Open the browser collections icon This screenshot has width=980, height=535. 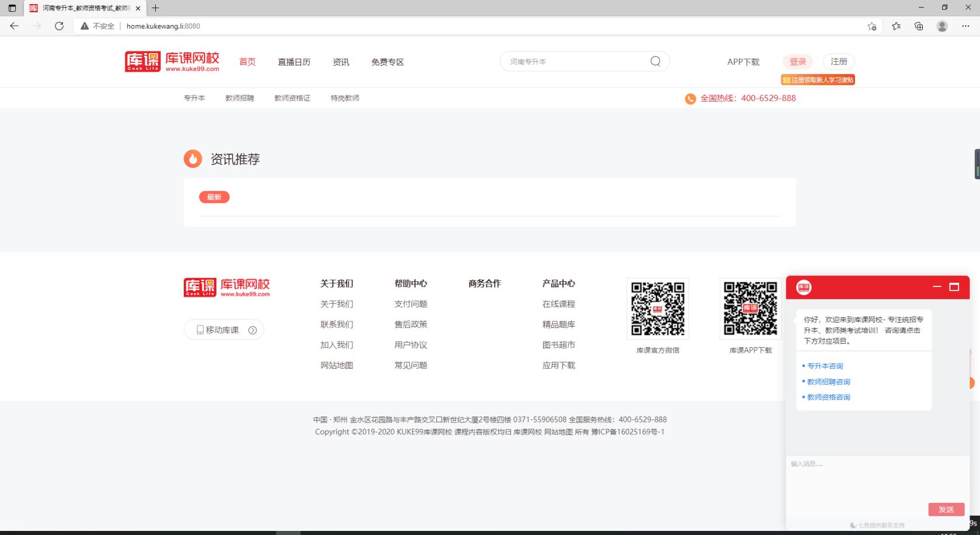919,26
